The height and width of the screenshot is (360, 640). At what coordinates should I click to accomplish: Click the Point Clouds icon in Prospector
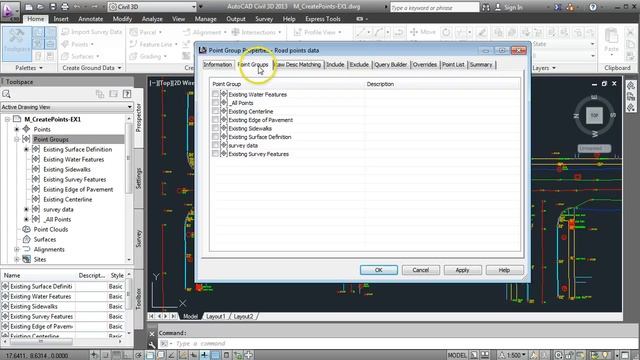(x=27, y=229)
